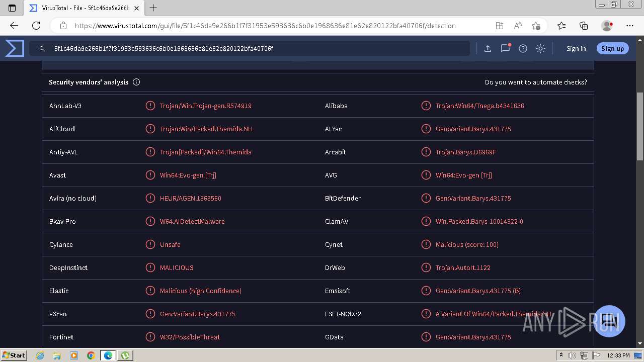Click the scrollbar down arrow
This screenshot has width=644, height=362.
pyautogui.click(x=640, y=343)
